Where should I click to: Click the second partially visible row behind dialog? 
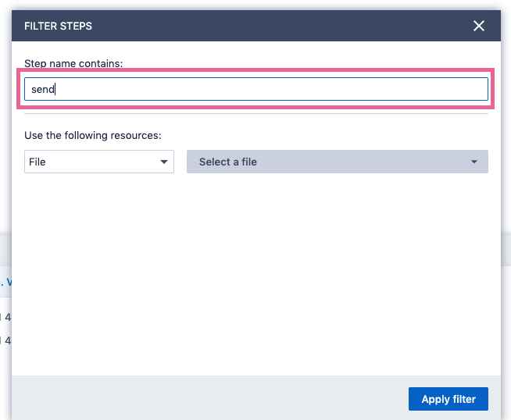click(x=7, y=340)
